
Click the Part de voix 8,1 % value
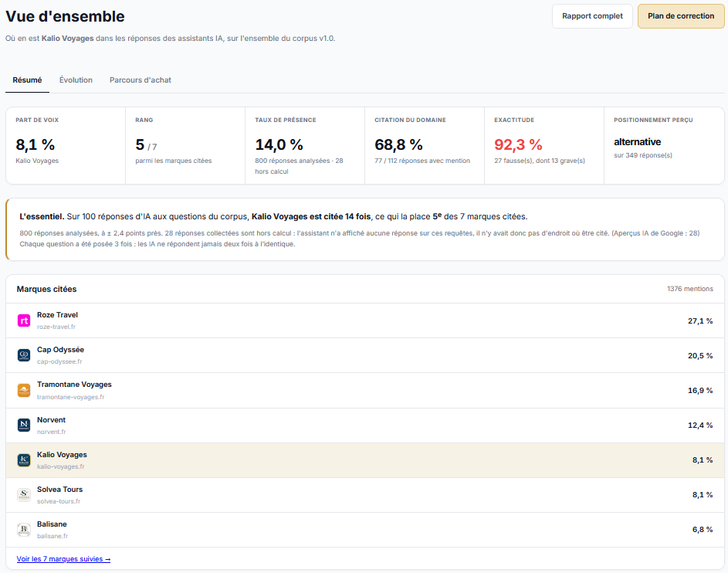coord(36,144)
